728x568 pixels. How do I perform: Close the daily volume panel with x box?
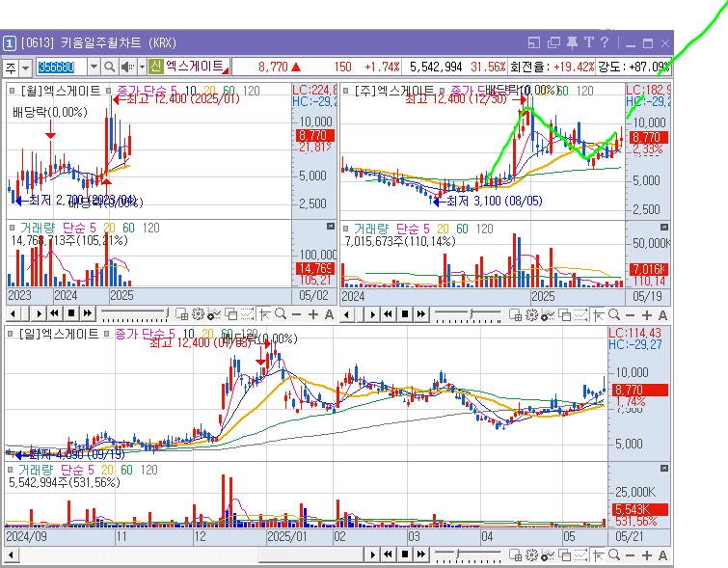tap(664, 468)
